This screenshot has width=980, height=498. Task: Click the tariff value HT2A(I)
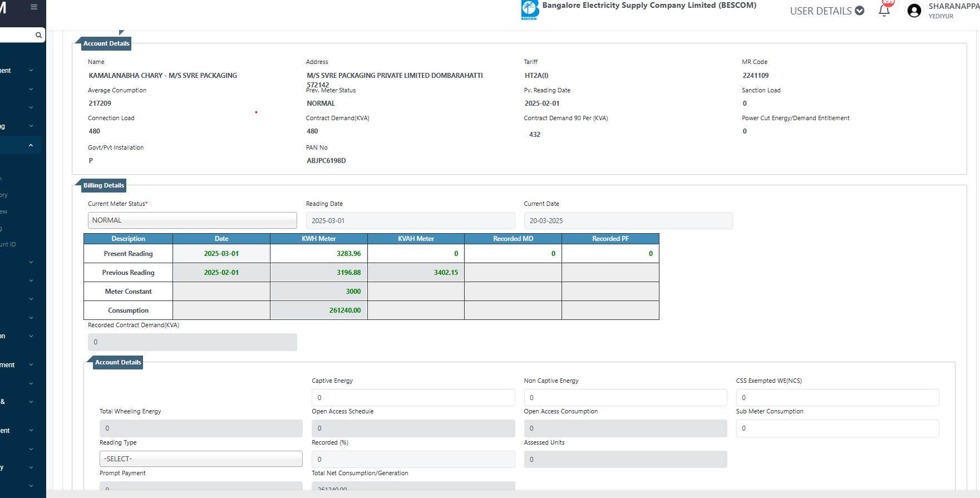(536, 76)
